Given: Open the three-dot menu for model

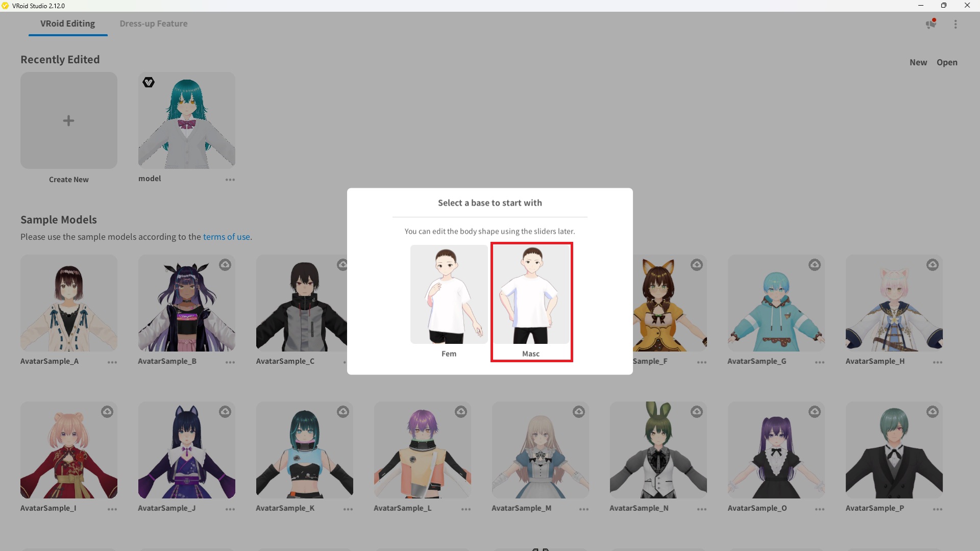Looking at the screenshot, I should pyautogui.click(x=230, y=180).
